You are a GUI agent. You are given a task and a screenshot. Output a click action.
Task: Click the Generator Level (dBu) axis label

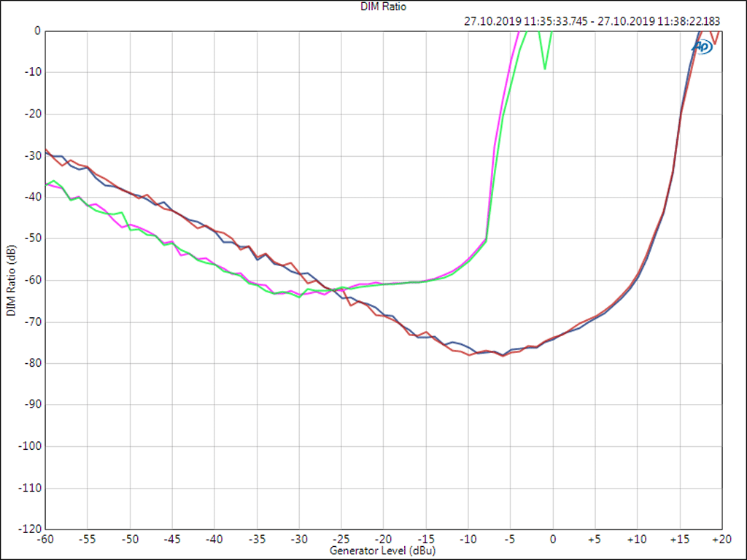click(x=383, y=551)
